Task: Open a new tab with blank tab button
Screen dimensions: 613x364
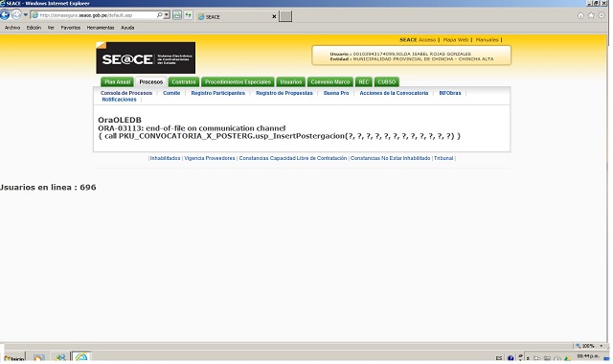Action: [285, 16]
